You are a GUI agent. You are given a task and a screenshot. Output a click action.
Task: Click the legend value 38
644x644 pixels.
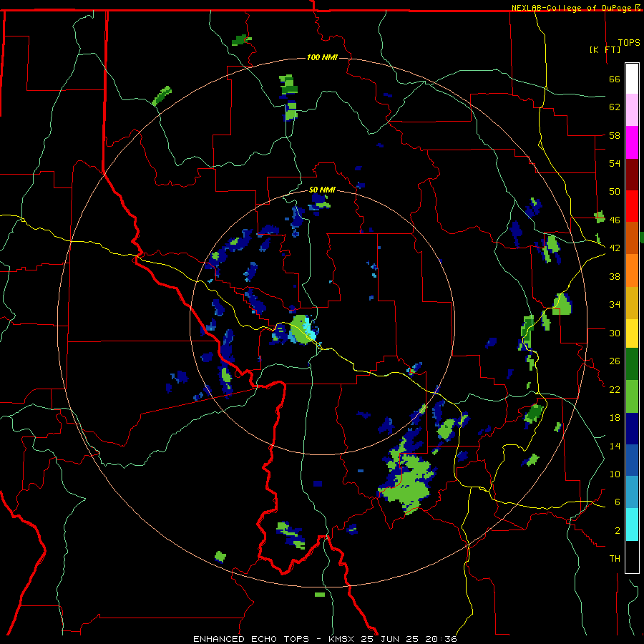pos(615,276)
